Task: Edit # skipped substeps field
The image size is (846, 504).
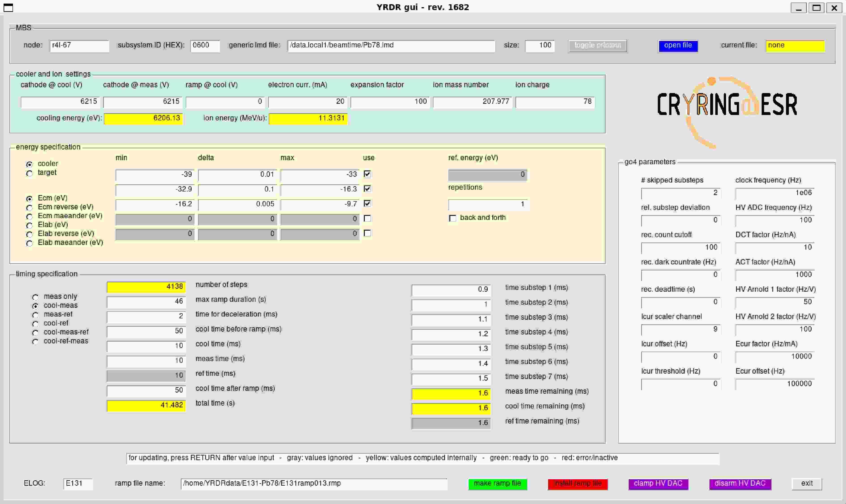Action: 681,194
